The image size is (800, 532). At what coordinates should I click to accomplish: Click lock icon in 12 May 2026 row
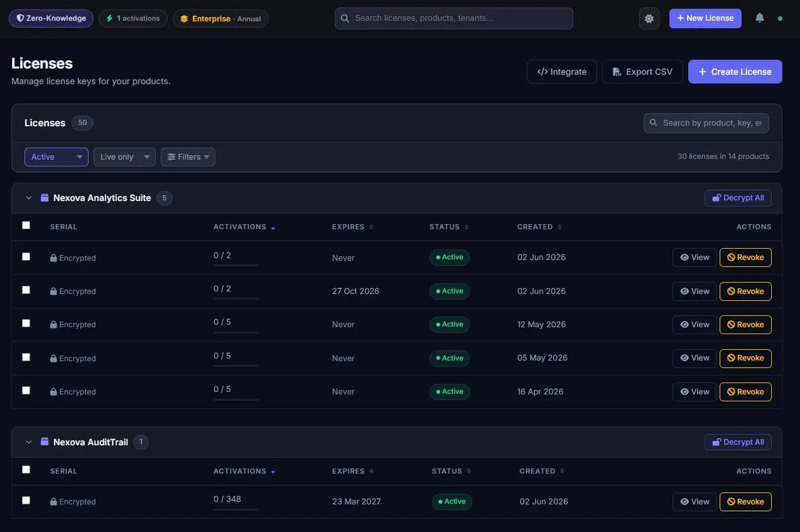click(x=53, y=325)
